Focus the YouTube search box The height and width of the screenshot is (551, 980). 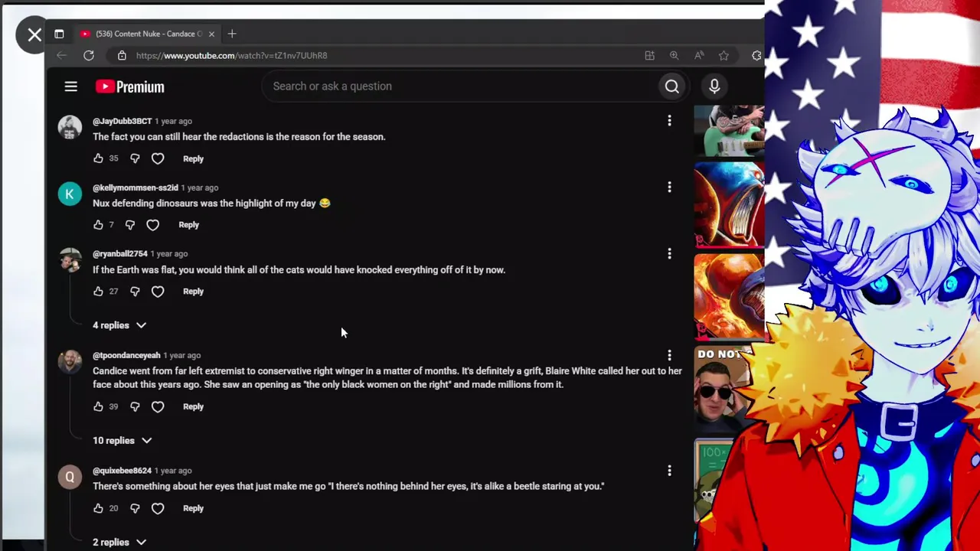(459, 86)
